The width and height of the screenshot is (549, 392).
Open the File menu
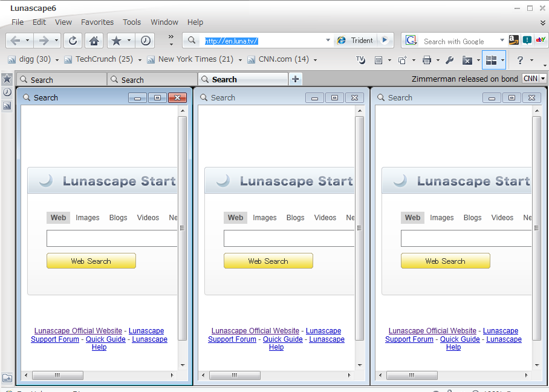point(18,22)
